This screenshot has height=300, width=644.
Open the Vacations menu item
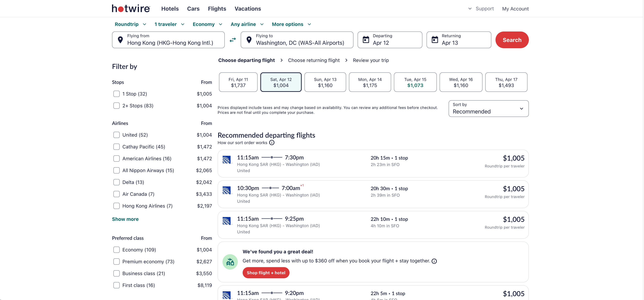pos(247,9)
